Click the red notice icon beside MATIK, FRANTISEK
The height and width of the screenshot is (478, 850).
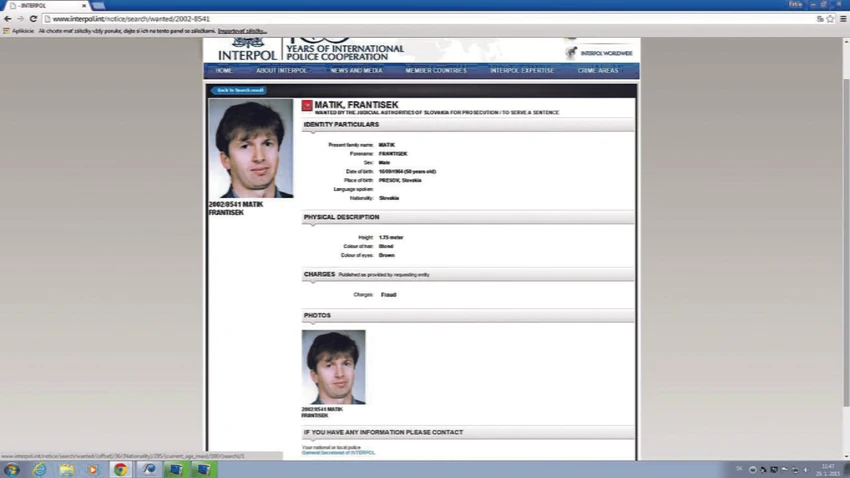(x=307, y=106)
